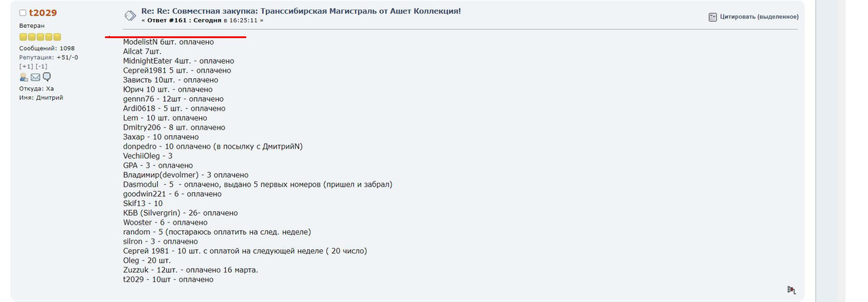This screenshot has height=302, width=868.
Task: Click the Цитировать (выделенное) text link
Action: pyautogui.click(x=759, y=17)
